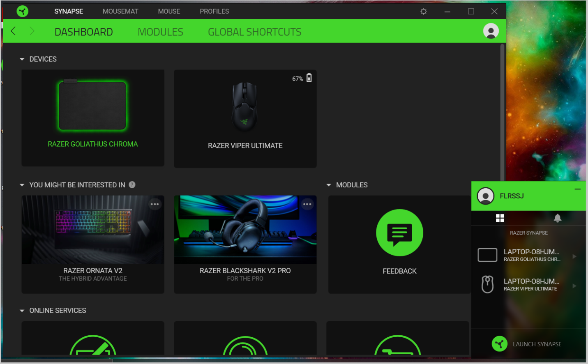Click THE HYBRID ADVANTAGE subtitle
The height and width of the screenshot is (364, 588).
coord(93,279)
